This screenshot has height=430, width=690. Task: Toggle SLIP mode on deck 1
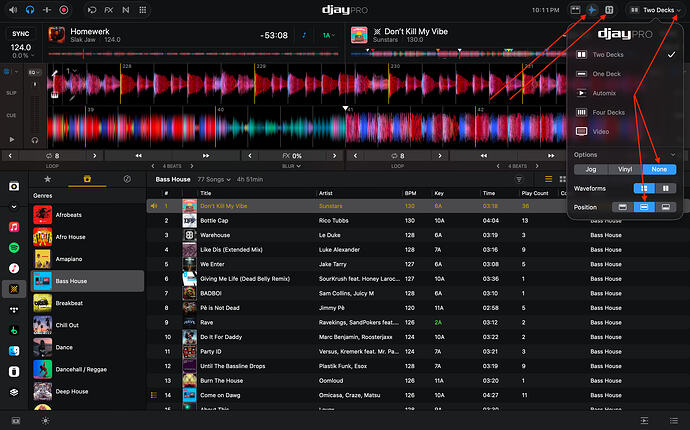(x=11, y=93)
